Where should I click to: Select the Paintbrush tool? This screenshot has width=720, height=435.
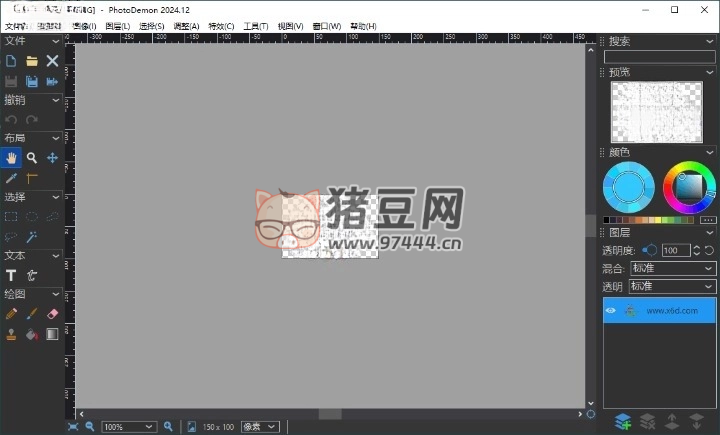pyautogui.click(x=32, y=314)
